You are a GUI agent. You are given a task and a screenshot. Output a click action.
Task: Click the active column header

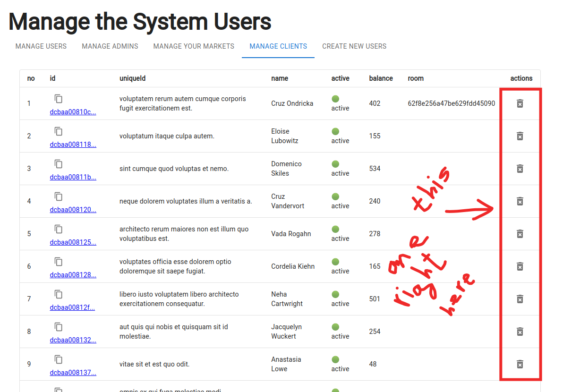tap(341, 78)
